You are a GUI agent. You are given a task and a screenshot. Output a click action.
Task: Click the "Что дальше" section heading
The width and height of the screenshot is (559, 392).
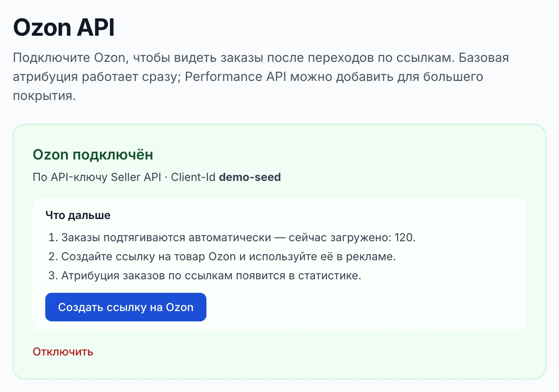(x=78, y=215)
